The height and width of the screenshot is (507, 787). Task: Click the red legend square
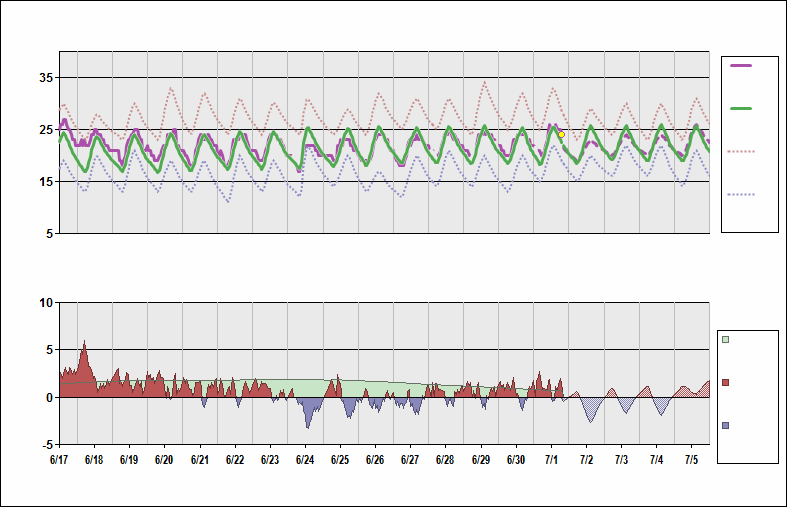[726, 382]
